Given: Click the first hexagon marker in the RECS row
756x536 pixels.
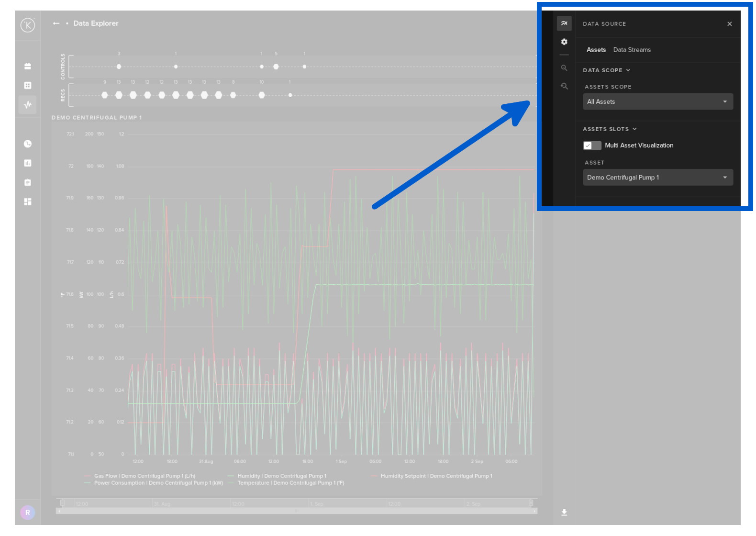Looking at the screenshot, I should [105, 95].
